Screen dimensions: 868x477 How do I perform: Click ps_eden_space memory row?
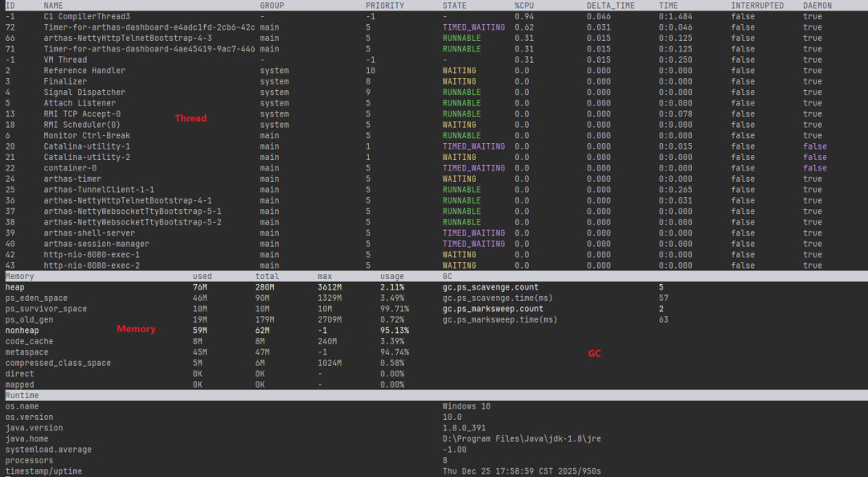36,298
